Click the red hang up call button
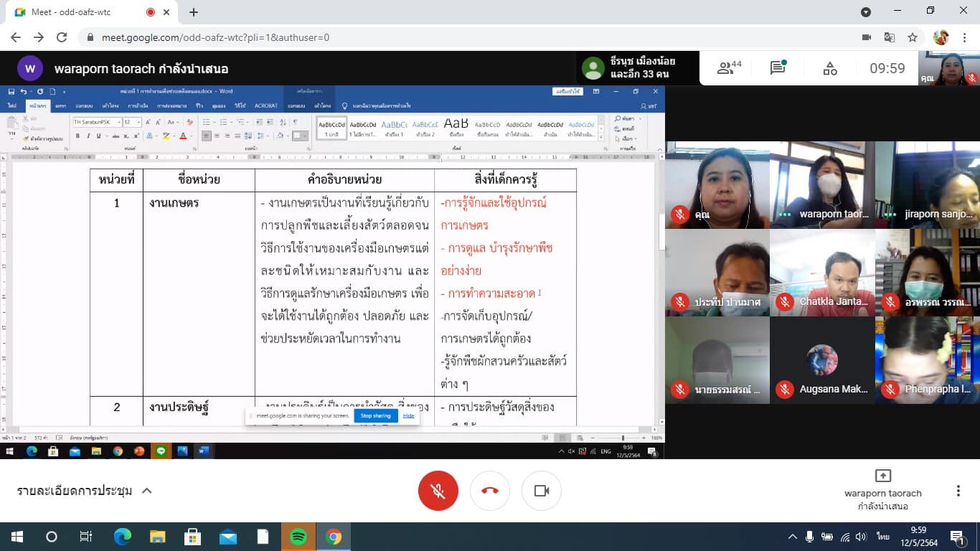980x551 pixels. (x=490, y=491)
